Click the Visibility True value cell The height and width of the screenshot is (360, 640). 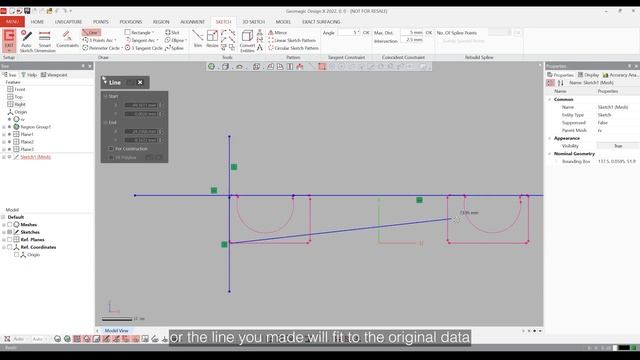click(618, 146)
